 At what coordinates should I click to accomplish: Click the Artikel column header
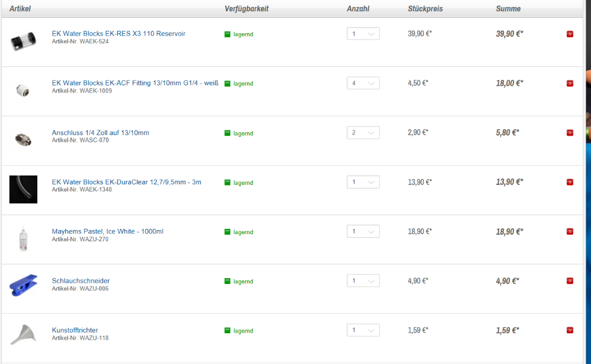coord(20,9)
